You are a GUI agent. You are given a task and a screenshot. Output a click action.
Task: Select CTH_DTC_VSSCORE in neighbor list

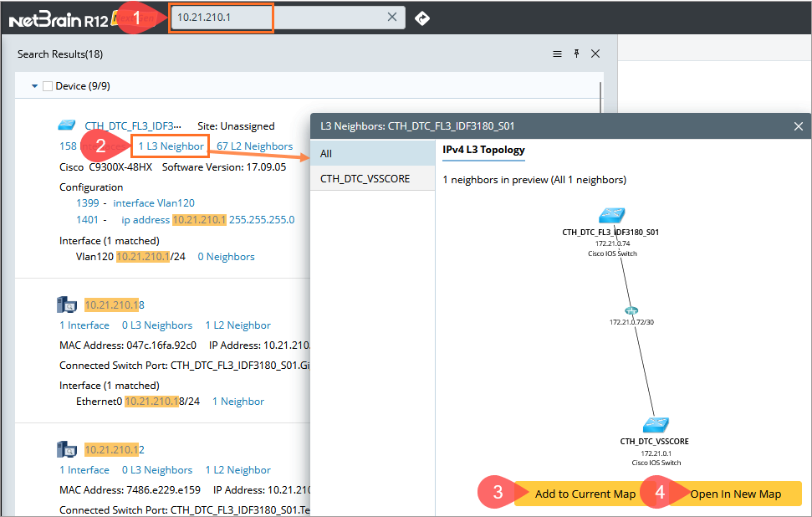[373, 179]
